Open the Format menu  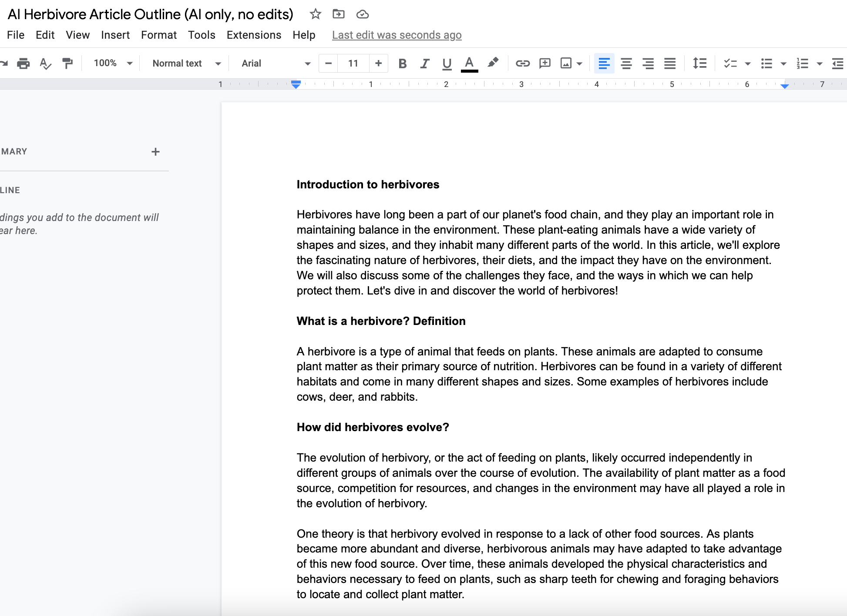tap(159, 35)
